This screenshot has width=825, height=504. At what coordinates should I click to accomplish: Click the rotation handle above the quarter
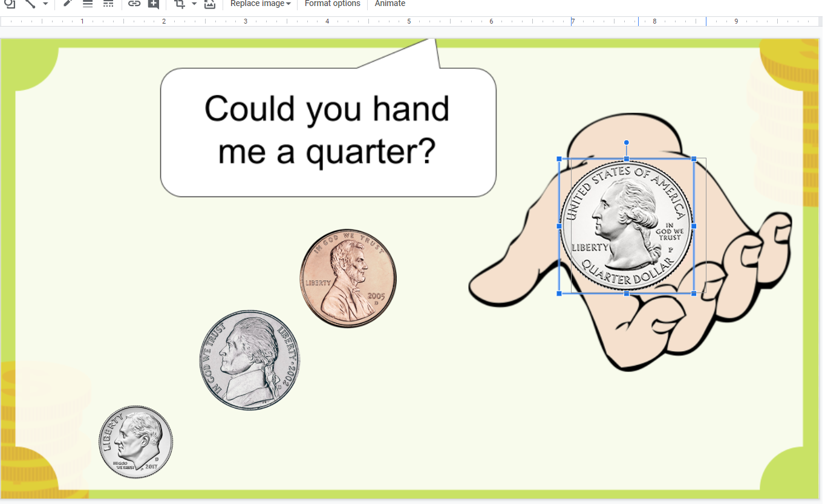point(627,143)
